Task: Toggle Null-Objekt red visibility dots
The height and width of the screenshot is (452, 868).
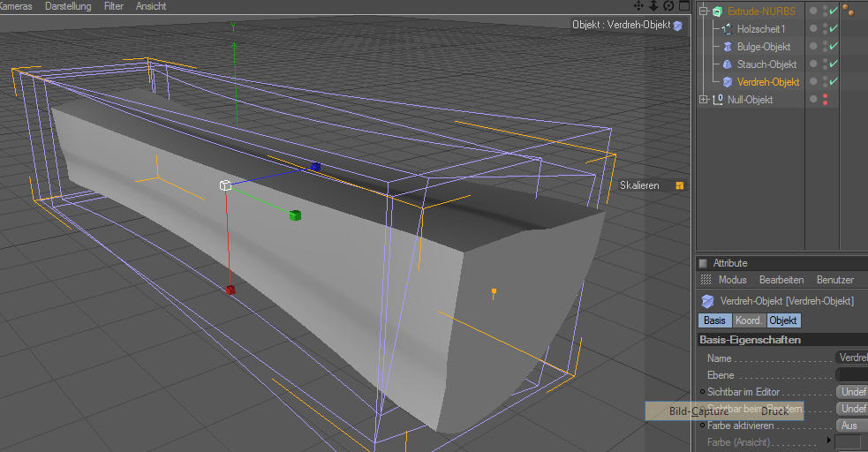Action: 825,100
